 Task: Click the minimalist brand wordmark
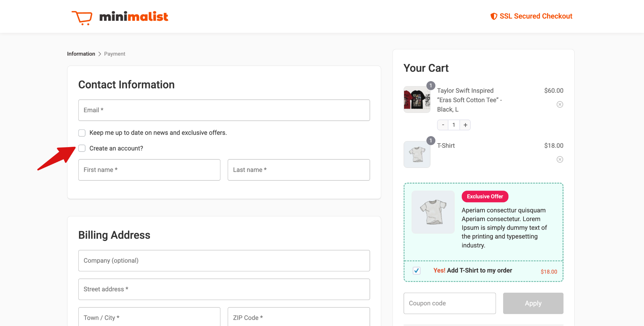[134, 17]
